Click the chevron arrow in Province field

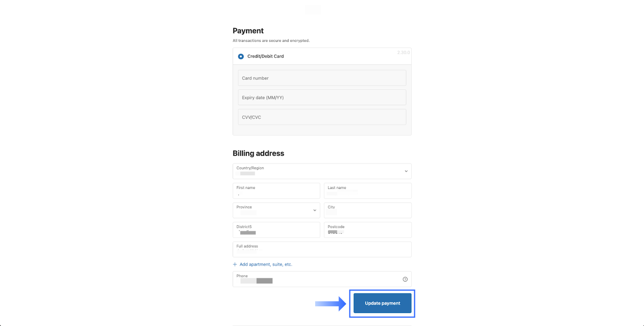[315, 210]
